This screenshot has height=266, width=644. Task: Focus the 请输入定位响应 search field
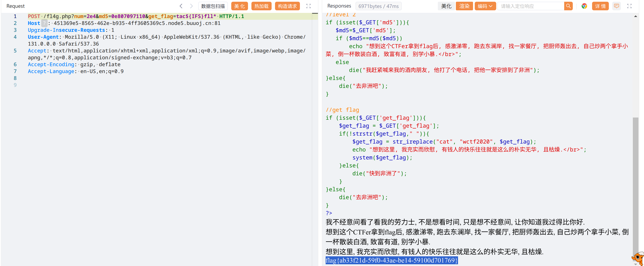531,6
